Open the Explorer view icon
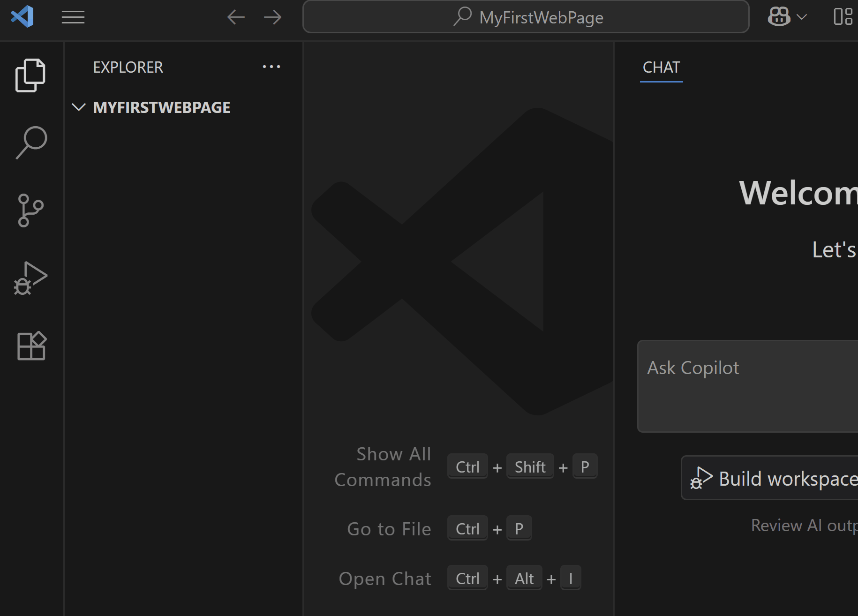The image size is (858, 616). point(31,75)
